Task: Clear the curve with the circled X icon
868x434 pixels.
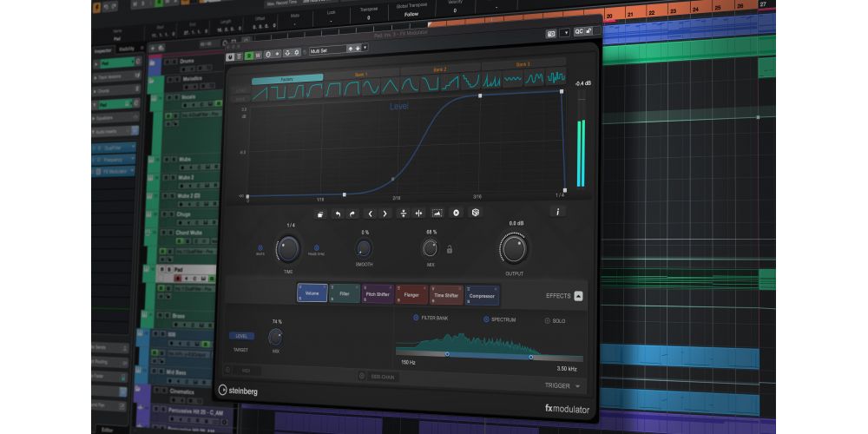Action: coord(456,213)
